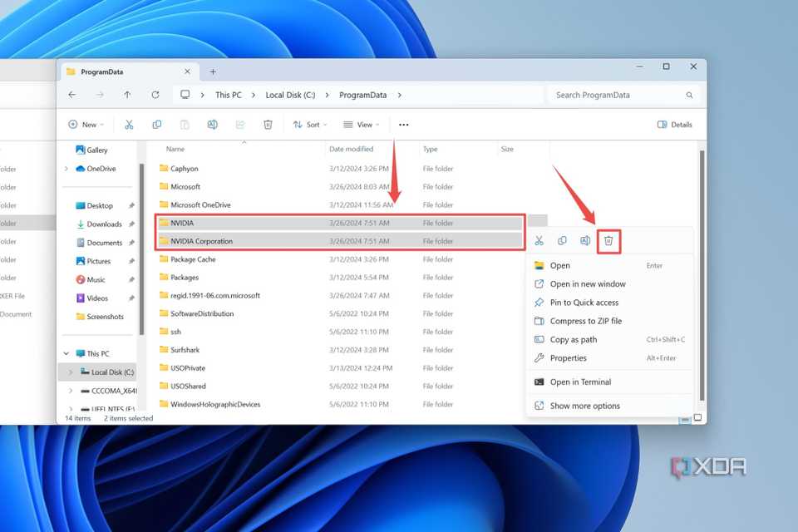Expand the chevron after This PC in the address bar
Image resolution: width=798 pixels, height=532 pixels.
[254, 96]
